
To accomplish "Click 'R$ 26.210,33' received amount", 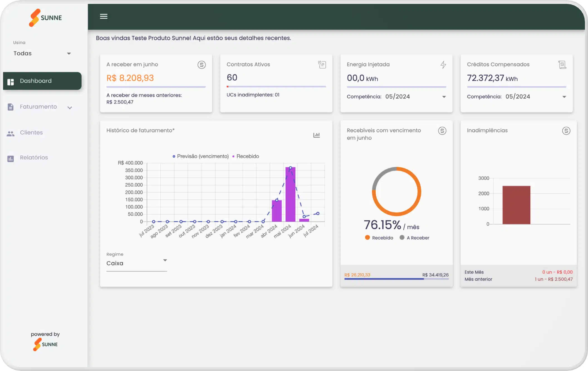I will (x=357, y=275).
